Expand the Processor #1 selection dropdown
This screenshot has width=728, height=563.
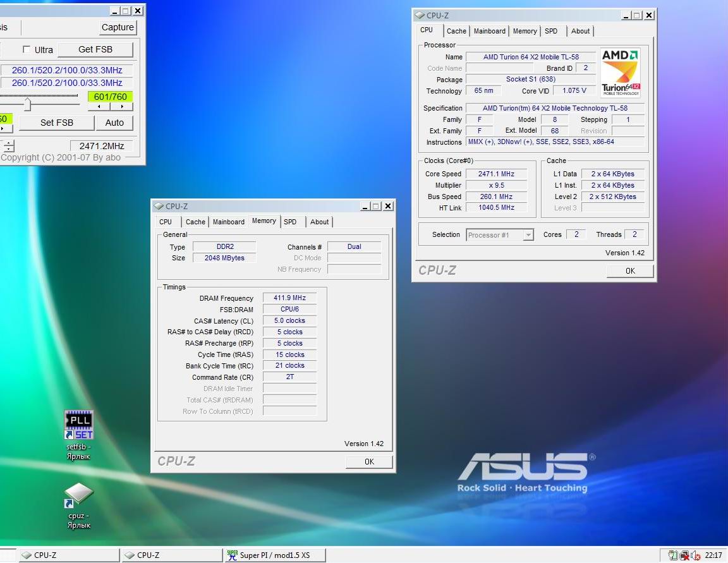(x=528, y=235)
